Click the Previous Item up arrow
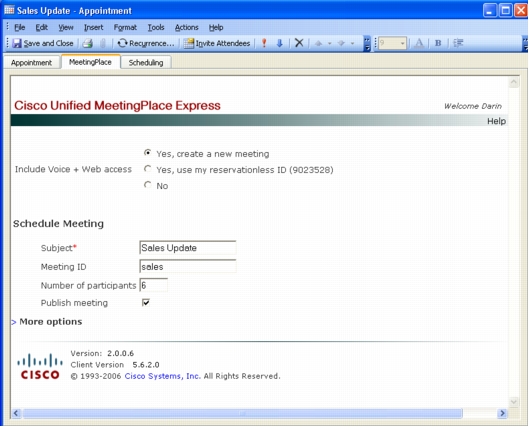The width and height of the screenshot is (530, 428). (x=318, y=43)
